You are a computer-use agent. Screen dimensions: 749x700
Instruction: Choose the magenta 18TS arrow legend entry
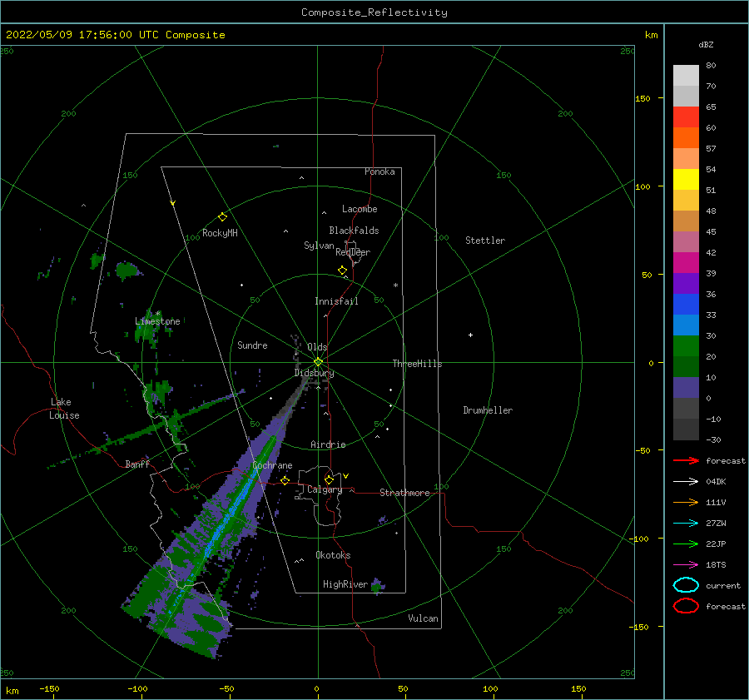pyautogui.click(x=686, y=565)
